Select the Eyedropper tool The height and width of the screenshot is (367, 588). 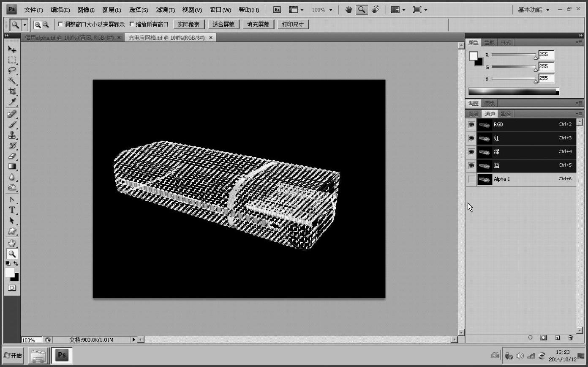12,102
